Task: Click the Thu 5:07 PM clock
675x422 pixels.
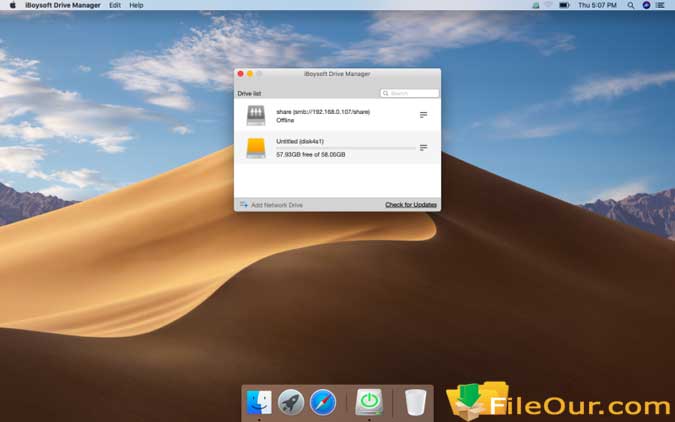Action: (597, 5)
